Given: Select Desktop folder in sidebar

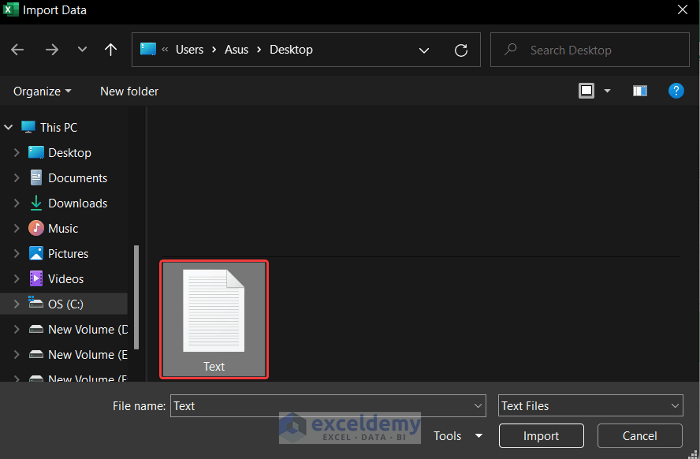Looking at the screenshot, I should [70, 153].
